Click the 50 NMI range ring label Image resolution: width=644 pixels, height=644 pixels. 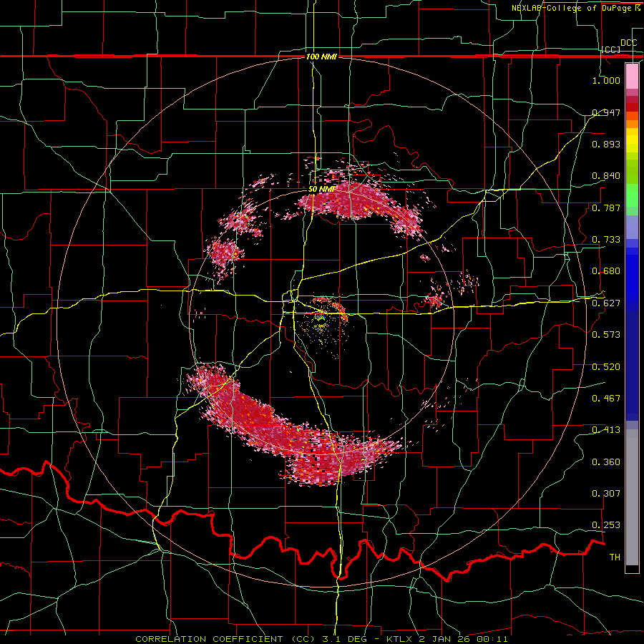pos(321,190)
